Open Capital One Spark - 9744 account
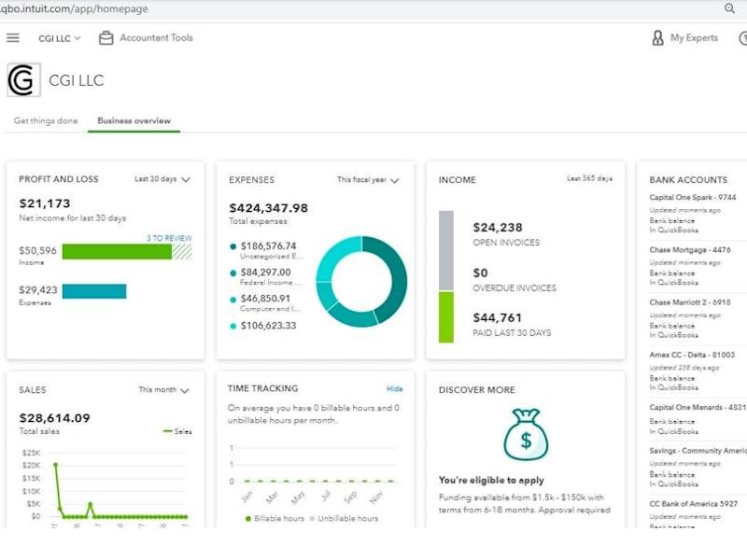This screenshot has width=747, height=560. point(692,197)
